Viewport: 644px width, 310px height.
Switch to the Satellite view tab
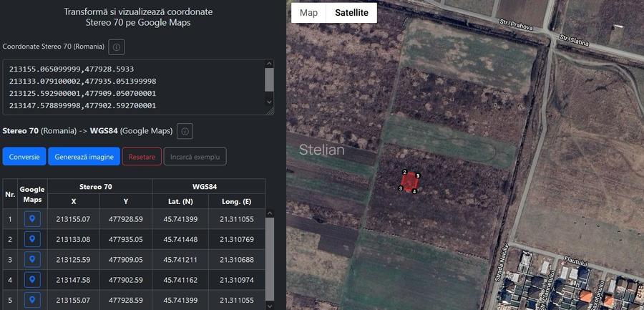coord(351,13)
